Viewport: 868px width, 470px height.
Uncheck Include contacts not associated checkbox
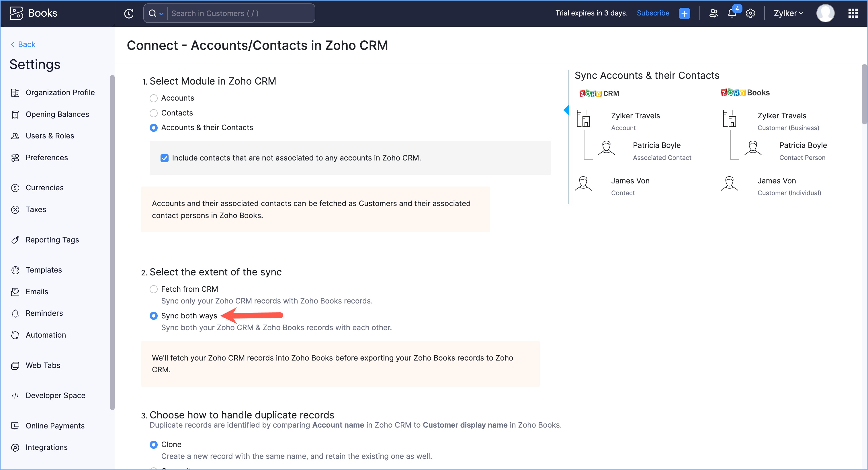[165, 158]
